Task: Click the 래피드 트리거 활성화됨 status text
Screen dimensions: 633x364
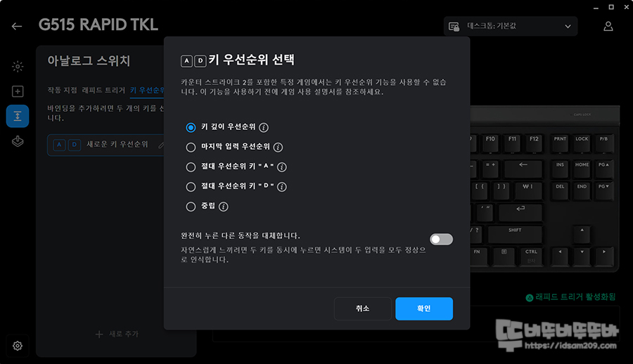Action: tap(575, 297)
